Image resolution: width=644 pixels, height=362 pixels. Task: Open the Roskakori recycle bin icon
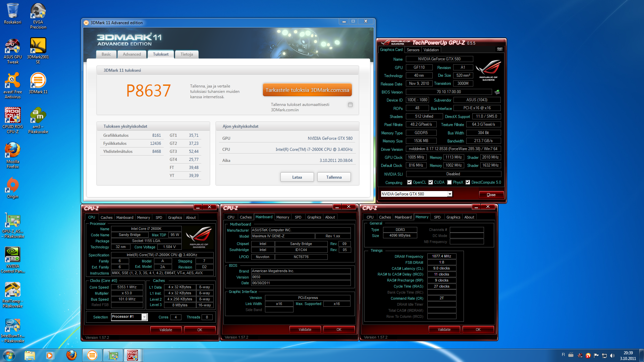coord(12,13)
